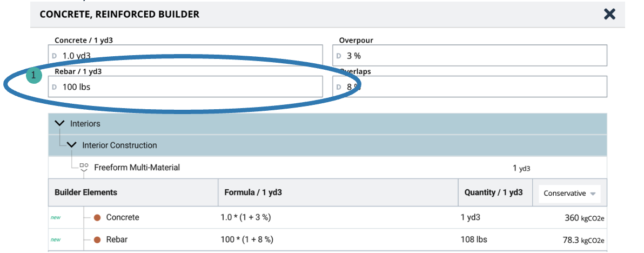Click the new tag on Concrete row
This screenshot has height=253, width=644.
pos(55,217)
